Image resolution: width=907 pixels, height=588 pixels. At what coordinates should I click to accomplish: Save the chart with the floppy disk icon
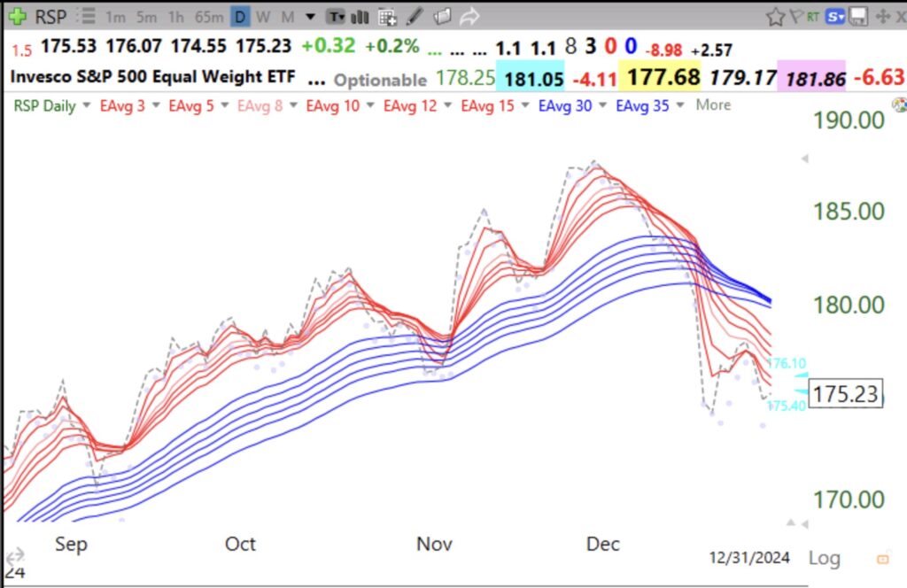click(858, 15)
